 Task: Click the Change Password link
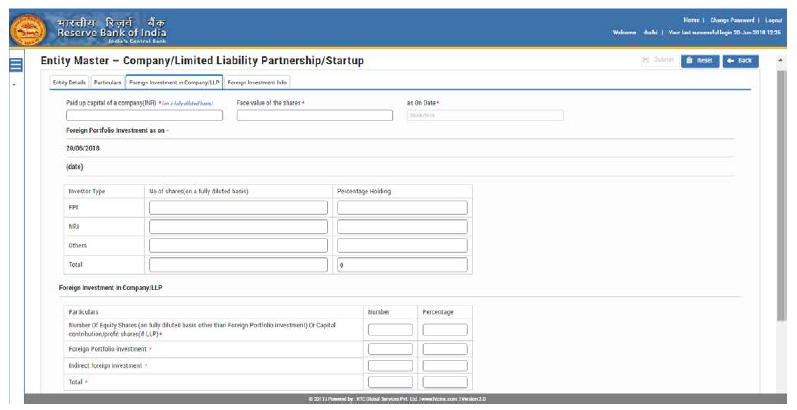pos(732,20)
